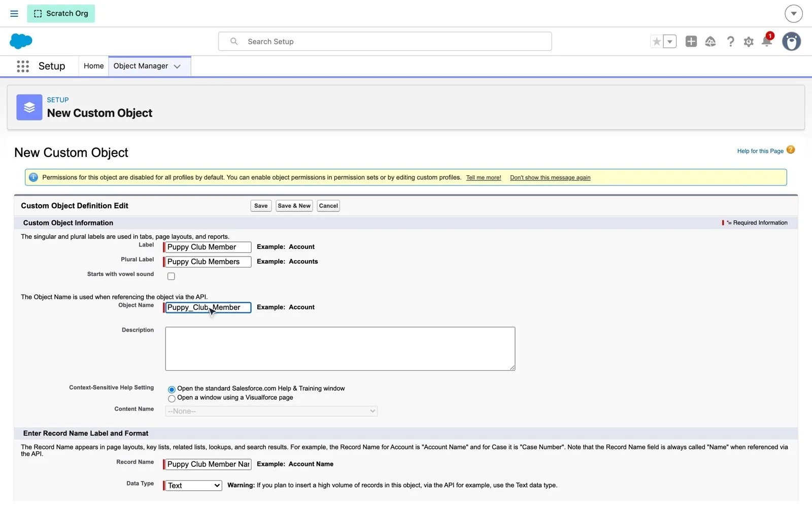This screenshot has width=812, height=508.
Task: Click the Save & New button
Action: pyautogui.click(x=294, y=206)
